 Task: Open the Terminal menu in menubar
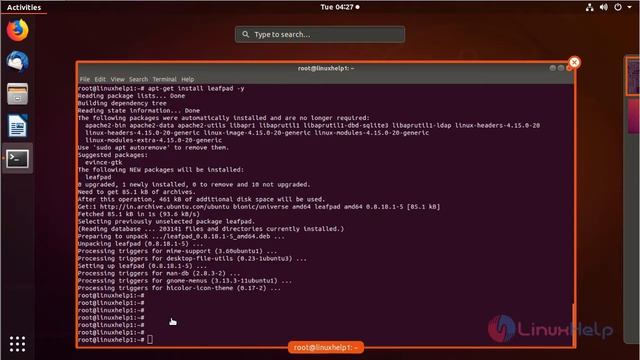pyautogui.click(x=164, y=79)
